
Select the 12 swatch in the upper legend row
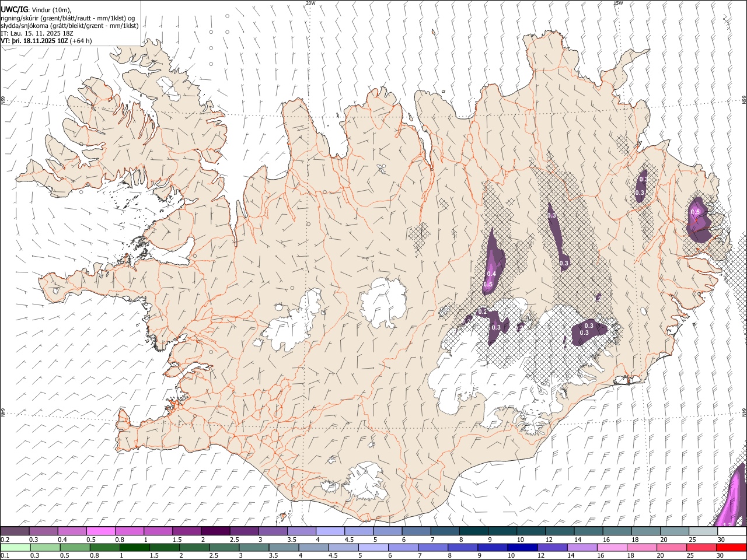[x=560, y=531]
